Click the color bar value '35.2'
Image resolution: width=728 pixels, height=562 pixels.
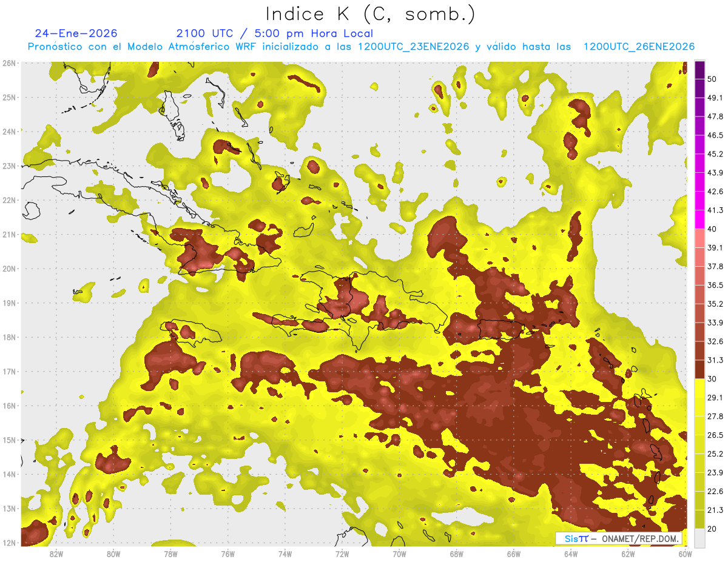coord(715,304)
